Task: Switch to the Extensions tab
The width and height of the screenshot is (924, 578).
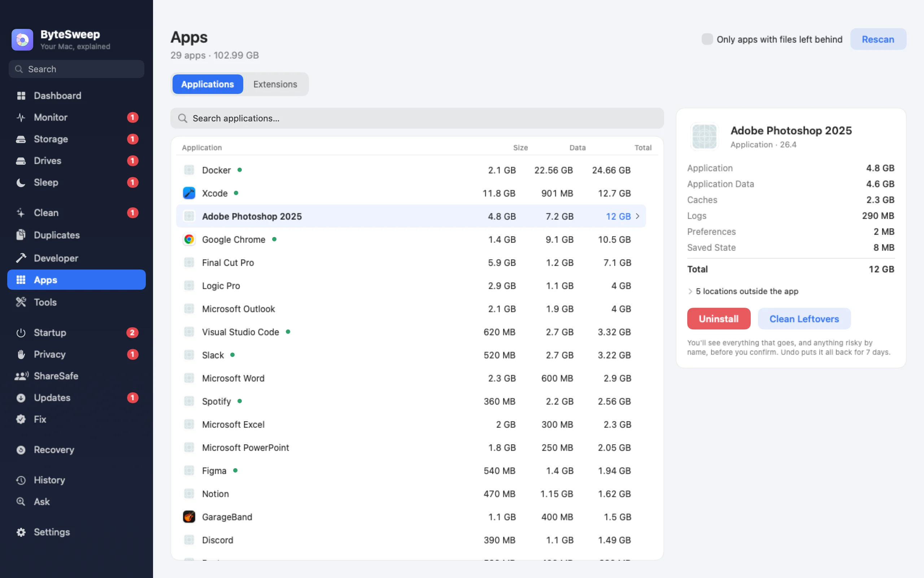Action: click(x=275, y=84)
